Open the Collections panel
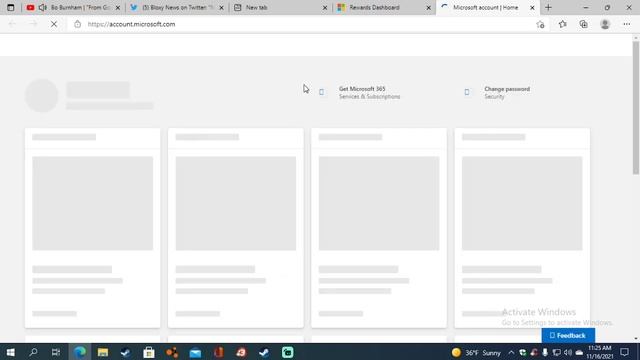Screen dimensions: 640x360 pos(584,24)
